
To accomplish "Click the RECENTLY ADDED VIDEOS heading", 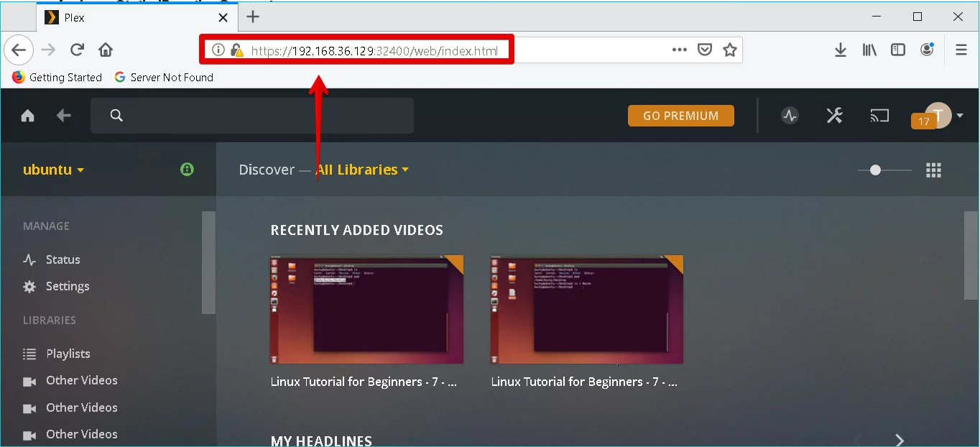I will 357,230.
